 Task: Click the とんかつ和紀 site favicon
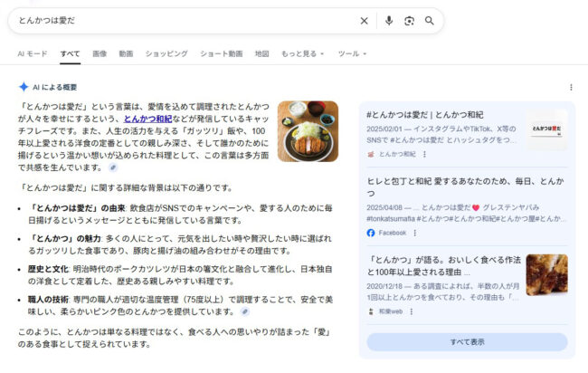(371, 154)
